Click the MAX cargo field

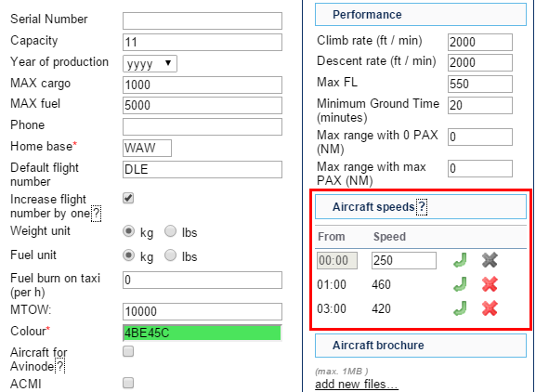click(x=202, y=85)
